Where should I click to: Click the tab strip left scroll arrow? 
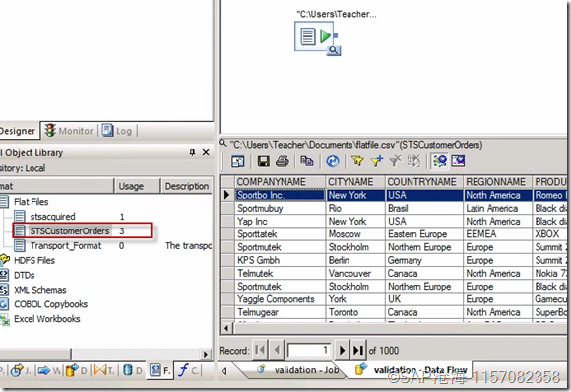click(x=224, y=371)
